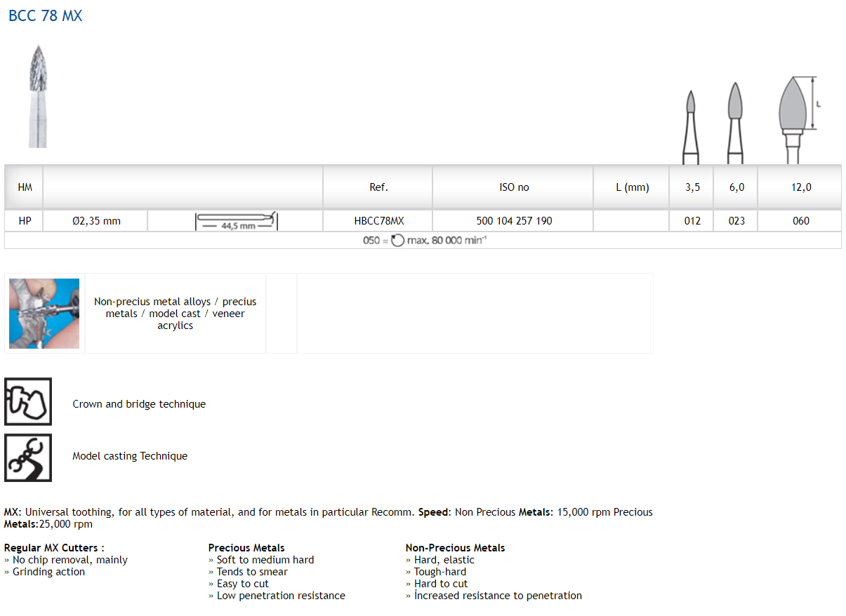Select size 060 in the table
The width and height of the screenshot is (846, 616).
coord(800,221)
